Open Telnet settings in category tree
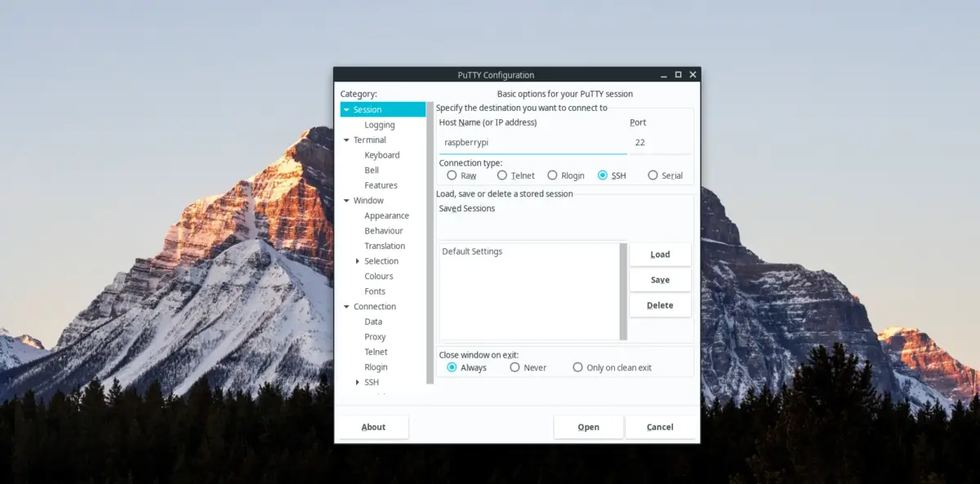 (376, 352)
